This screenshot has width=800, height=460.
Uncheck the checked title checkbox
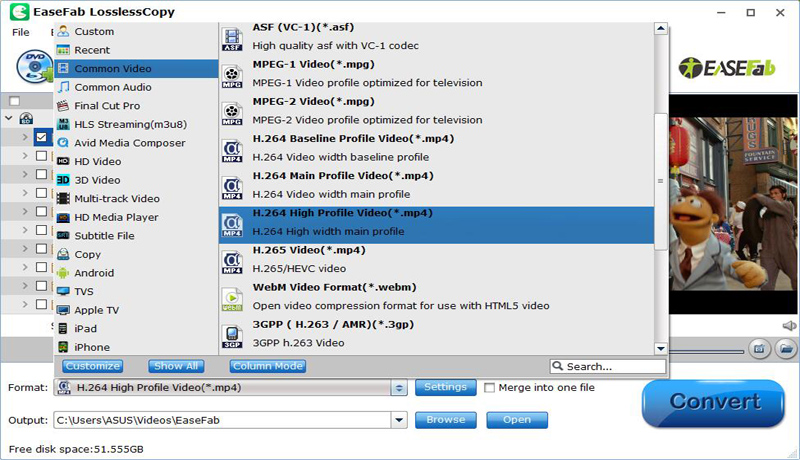pos(41,137)
